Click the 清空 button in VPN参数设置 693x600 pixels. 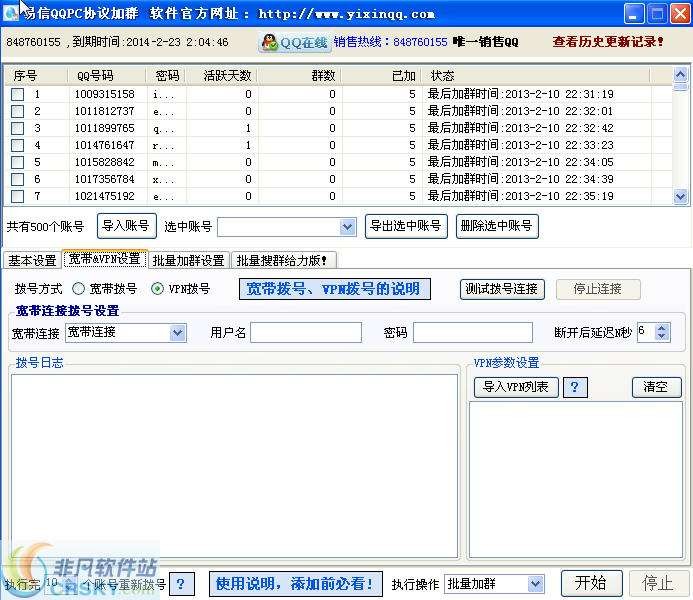coord(656,387)
